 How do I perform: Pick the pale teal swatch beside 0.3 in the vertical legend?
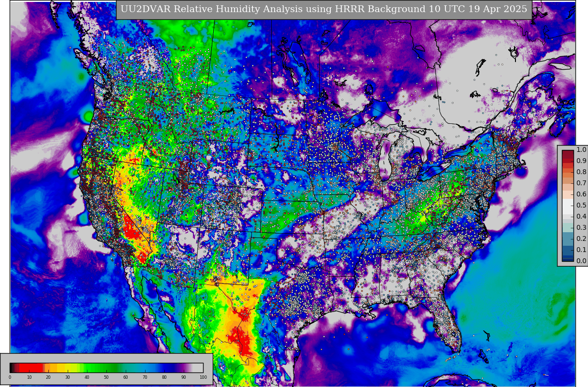[568, 227]
